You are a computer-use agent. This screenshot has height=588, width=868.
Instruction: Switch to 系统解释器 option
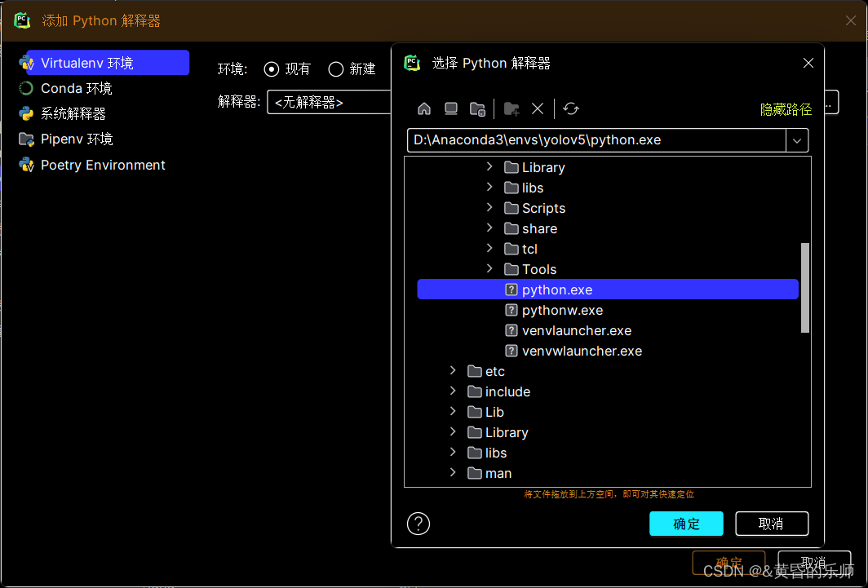click(76, 113)
